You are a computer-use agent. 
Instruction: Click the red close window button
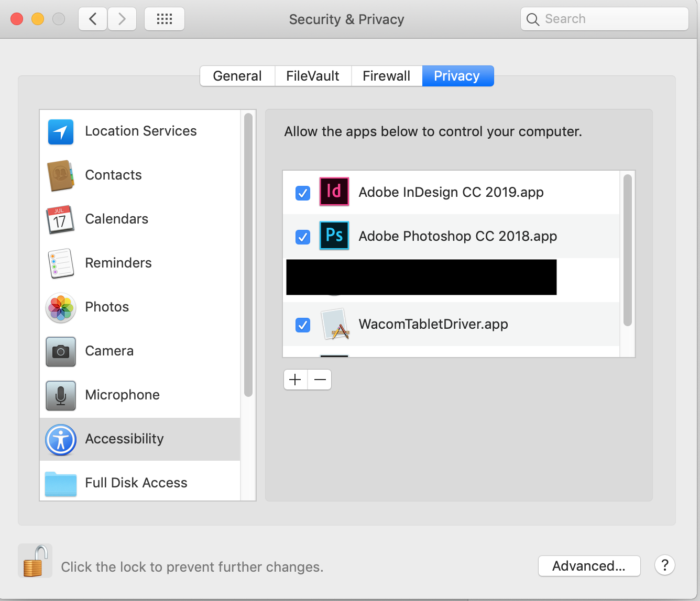17,19
